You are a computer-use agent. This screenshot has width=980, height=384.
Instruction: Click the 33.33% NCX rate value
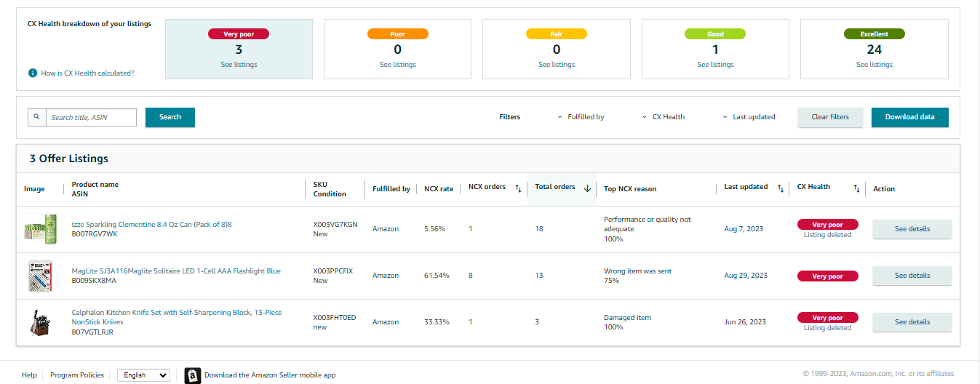coord(437,322)
